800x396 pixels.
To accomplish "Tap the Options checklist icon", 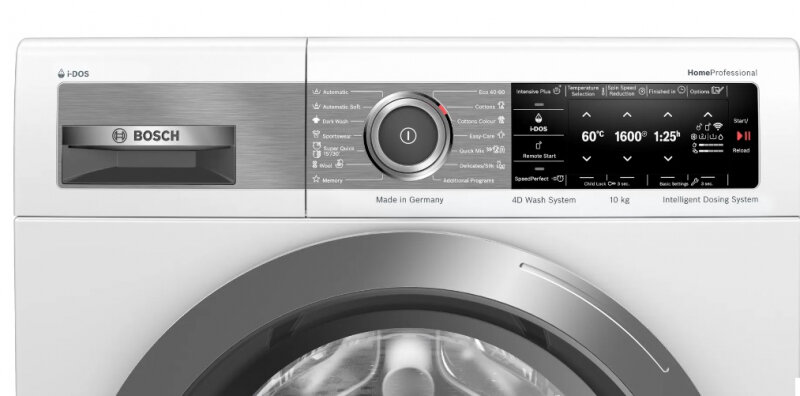I will 717,91.
